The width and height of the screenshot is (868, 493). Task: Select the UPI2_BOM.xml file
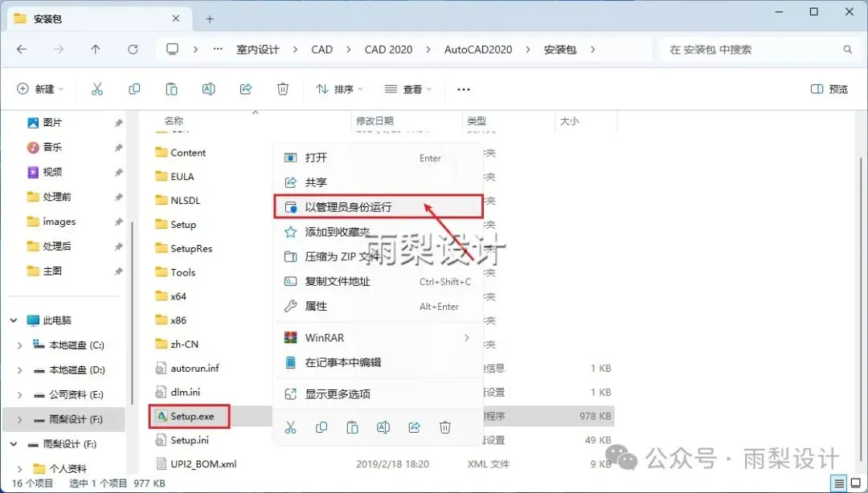coord(196,463)
